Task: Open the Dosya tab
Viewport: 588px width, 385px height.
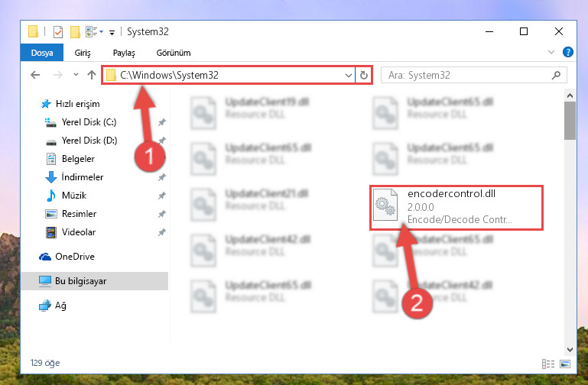Action: click(42, 53)
